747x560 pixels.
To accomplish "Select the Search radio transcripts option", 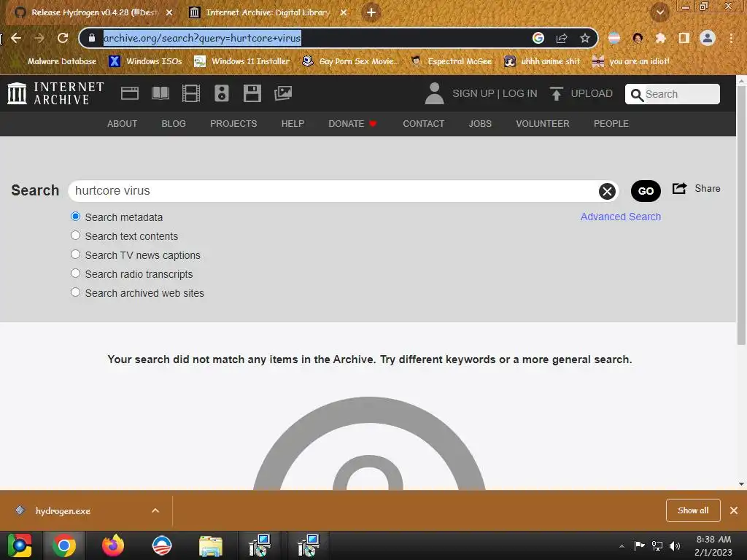I will point(75,273).
